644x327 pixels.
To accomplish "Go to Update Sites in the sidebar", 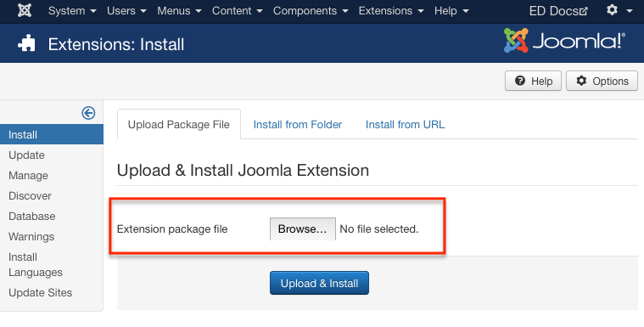I will [x=40, y=292].
